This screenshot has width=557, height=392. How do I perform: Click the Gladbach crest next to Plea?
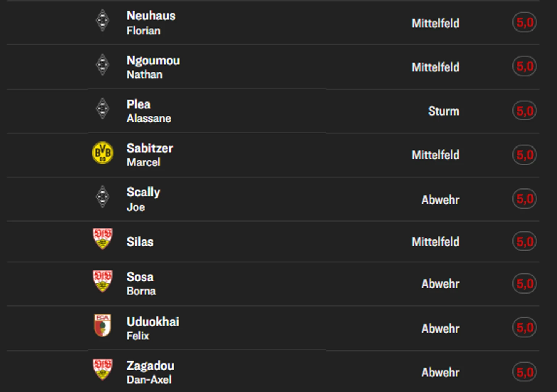[102, 109]
